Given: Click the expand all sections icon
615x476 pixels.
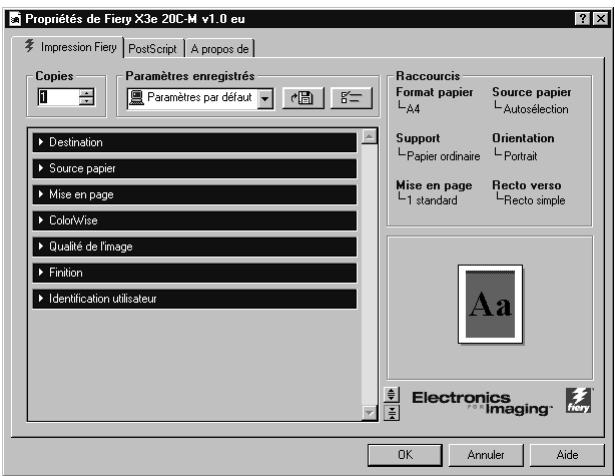Looking at the screenshot, I should click(391, 394).
